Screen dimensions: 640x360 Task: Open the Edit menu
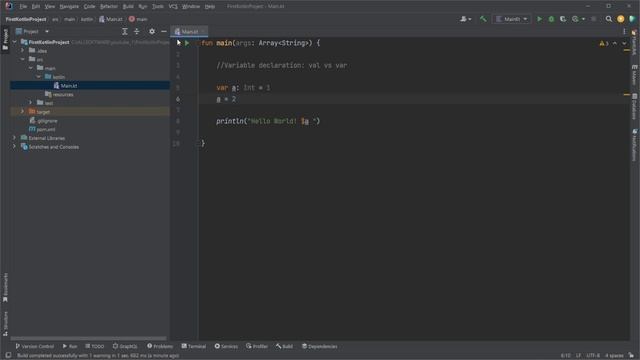(x=36, y=7)
